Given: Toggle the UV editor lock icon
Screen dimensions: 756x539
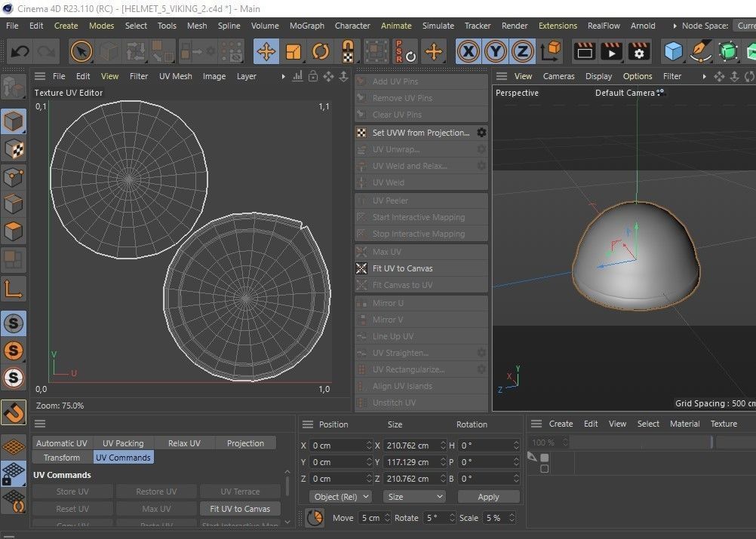Looking at the screenshot, I should pos(313,76).
